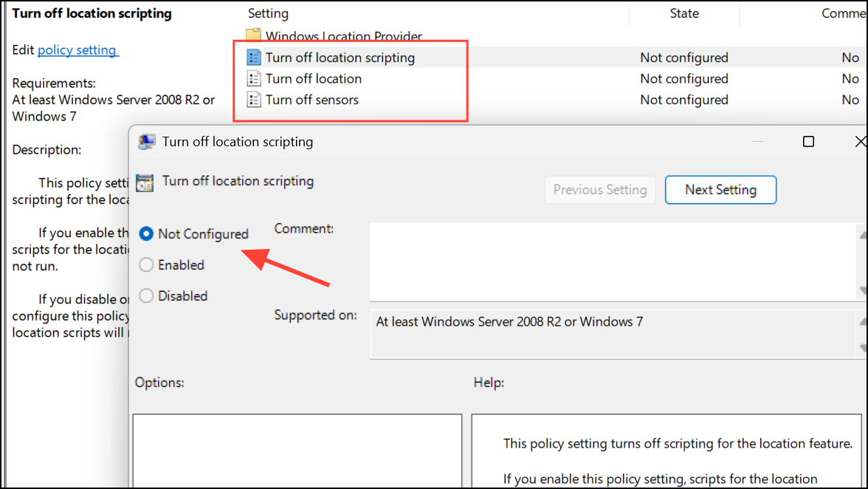The width and height of the screenshot is (868, 489).
Task: Click the policy icon beside dialog heading
Action: pyautogui.click(x=145, y=182)
